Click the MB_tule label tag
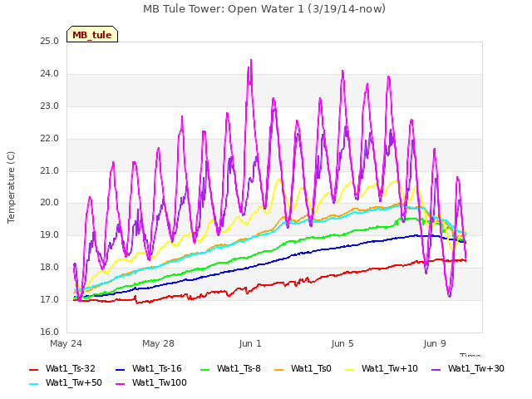 pos(92,35)
